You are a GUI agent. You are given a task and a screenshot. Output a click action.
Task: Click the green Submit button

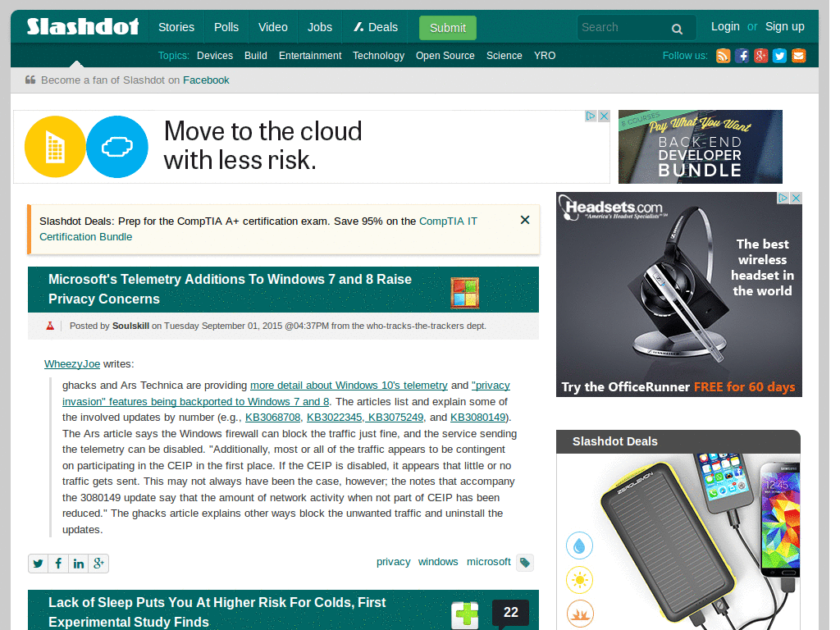tap(448, 28)
